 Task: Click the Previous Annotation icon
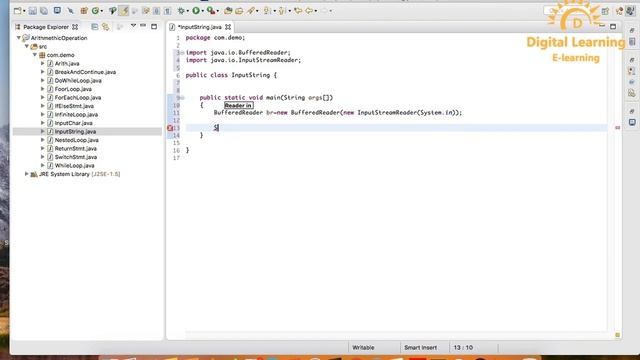click(282, 11)
